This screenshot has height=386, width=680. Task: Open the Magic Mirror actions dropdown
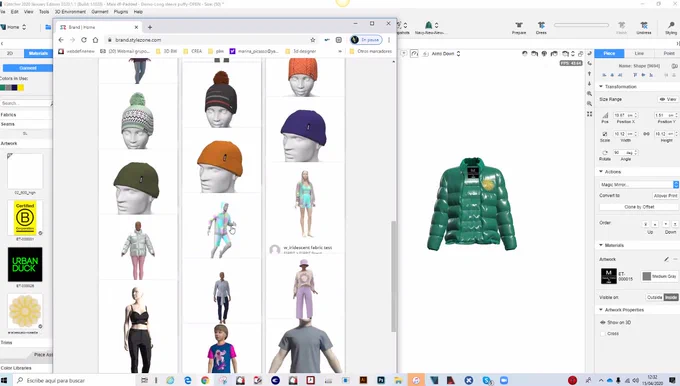point(638,184)
